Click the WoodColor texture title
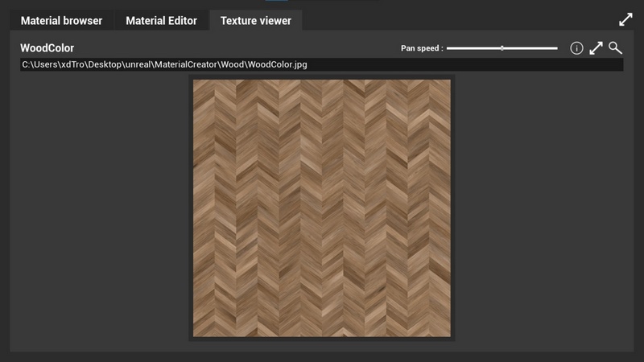This screenshot has width=644, height=362. point(47,48)
